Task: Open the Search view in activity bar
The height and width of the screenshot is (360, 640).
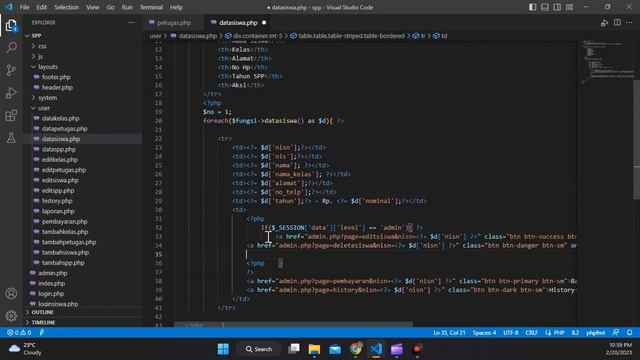Action: (11, 48)
